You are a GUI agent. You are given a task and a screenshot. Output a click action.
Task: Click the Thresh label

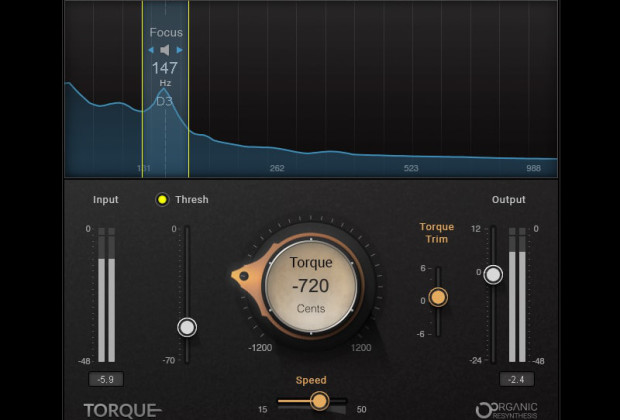[x=192, y=200]
